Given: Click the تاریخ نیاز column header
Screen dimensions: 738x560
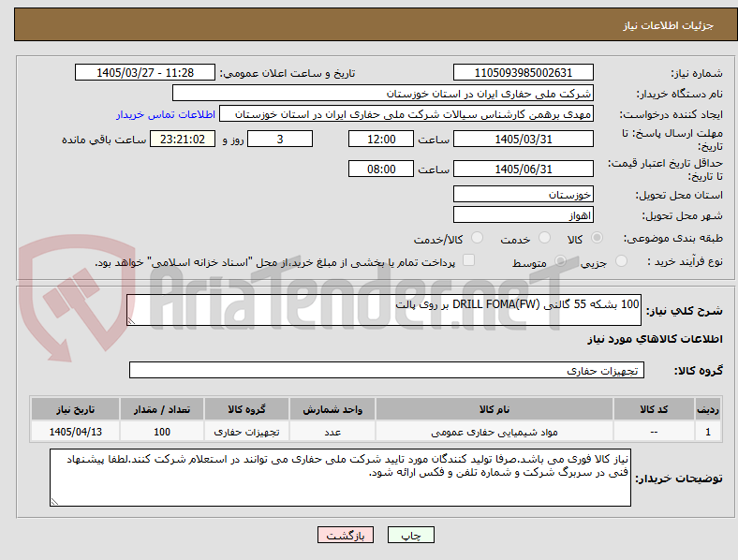Looking at the screenshot, I should coord(75,409).
